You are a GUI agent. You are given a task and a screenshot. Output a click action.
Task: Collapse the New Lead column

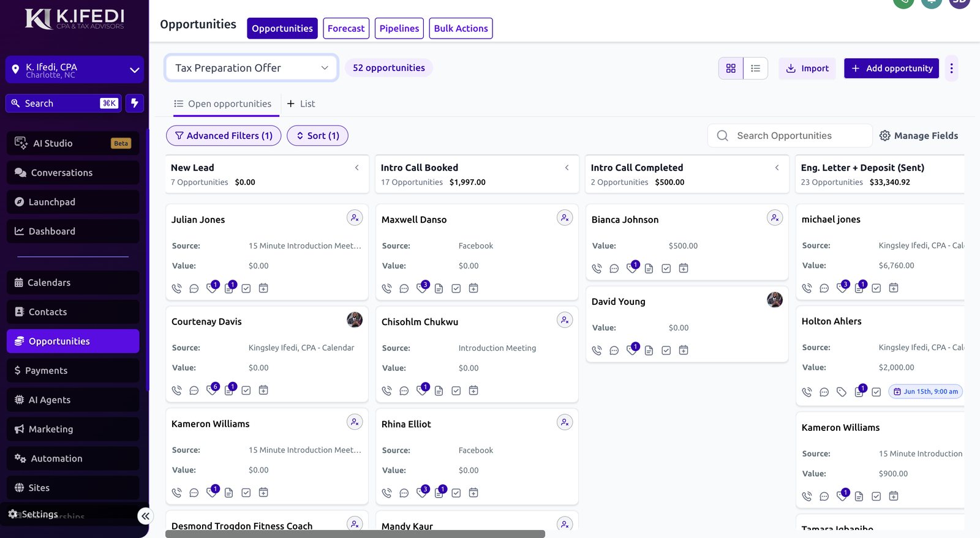[x=357, y=168]
